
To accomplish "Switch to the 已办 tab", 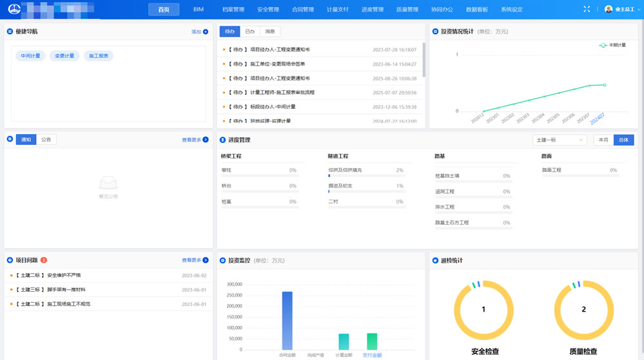I will (250, 32).
